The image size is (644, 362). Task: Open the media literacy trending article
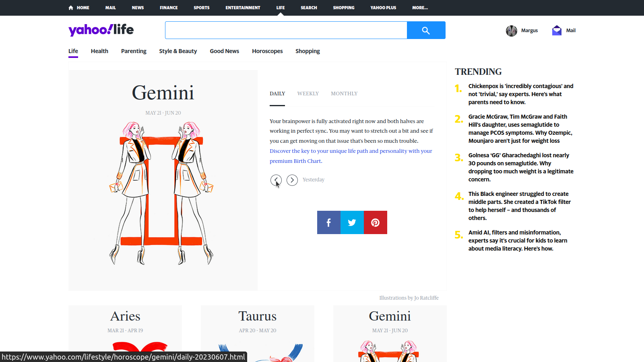coord(518,241)
